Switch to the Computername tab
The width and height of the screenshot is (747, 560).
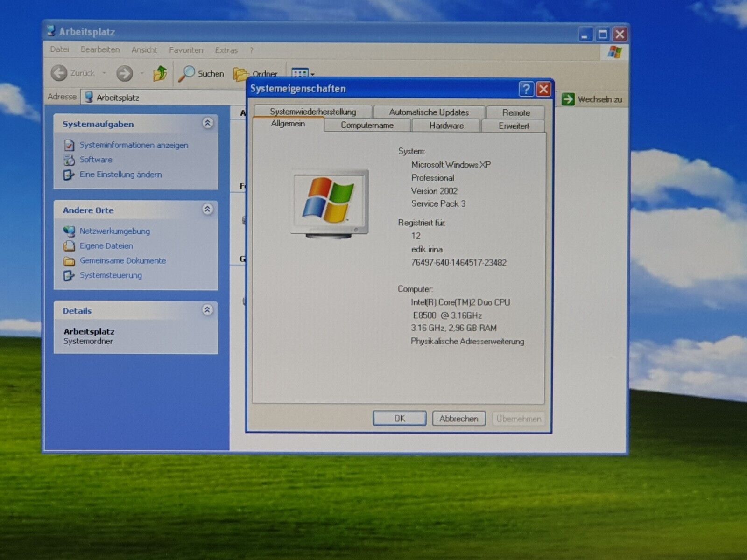pos(367,126)
